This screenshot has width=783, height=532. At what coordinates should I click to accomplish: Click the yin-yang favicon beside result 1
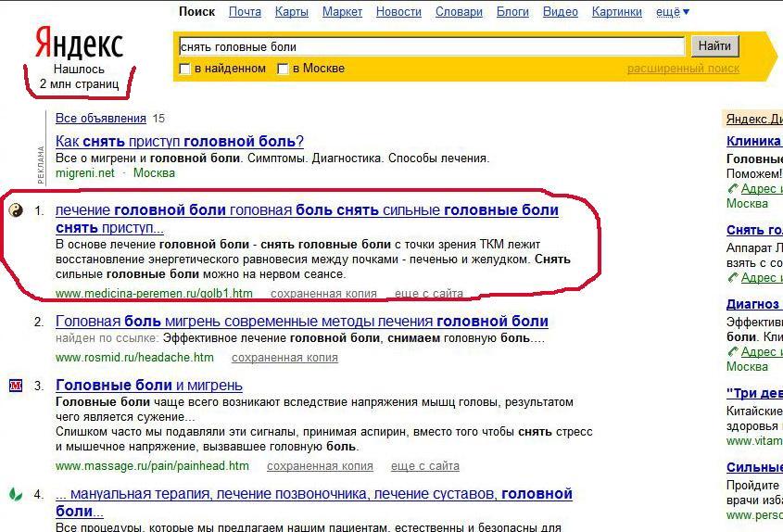pyautogui.click(x=16, y=210)
